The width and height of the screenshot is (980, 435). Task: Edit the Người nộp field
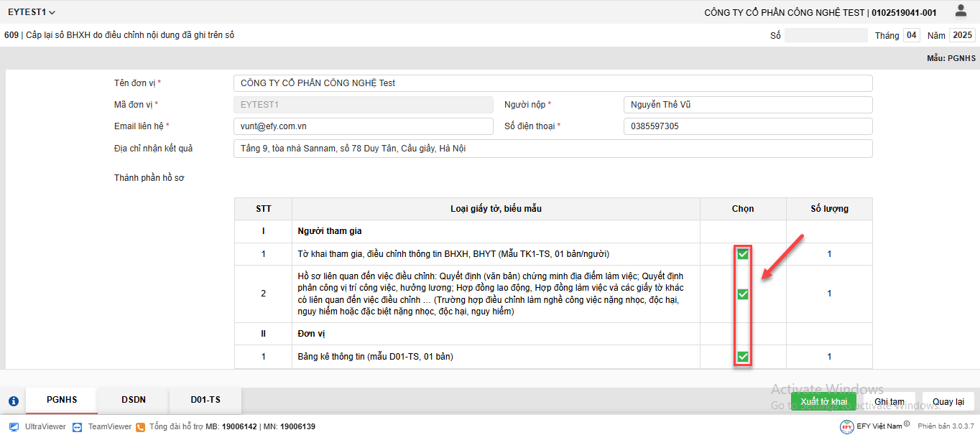748,105
